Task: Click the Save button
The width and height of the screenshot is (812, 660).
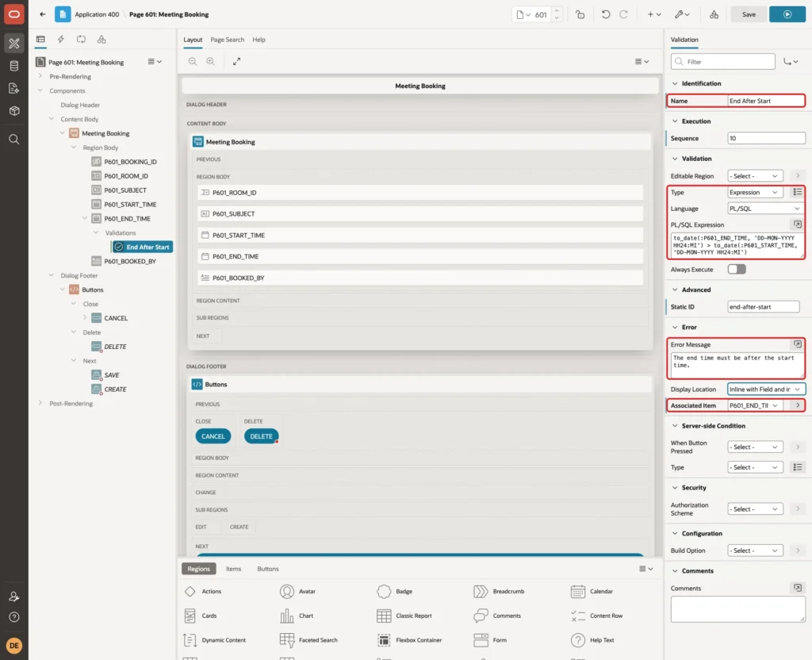Action: (749, 14)
